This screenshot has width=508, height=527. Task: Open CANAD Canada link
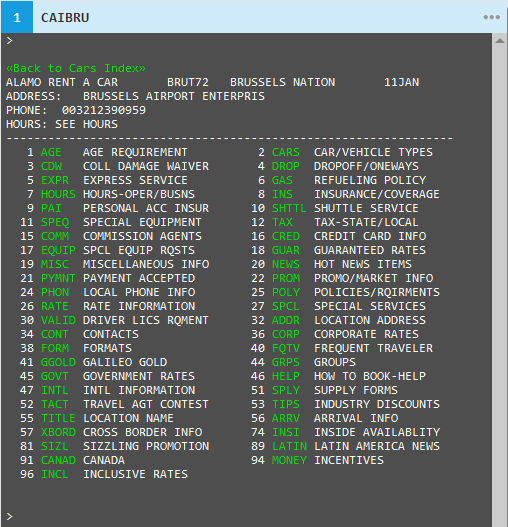click(x=58, y=460)
